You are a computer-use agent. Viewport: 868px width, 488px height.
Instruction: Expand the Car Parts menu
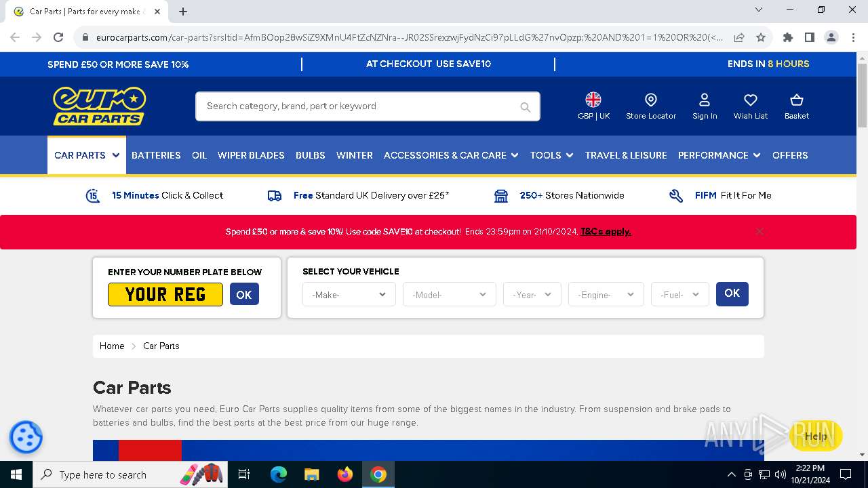(87, 155)
